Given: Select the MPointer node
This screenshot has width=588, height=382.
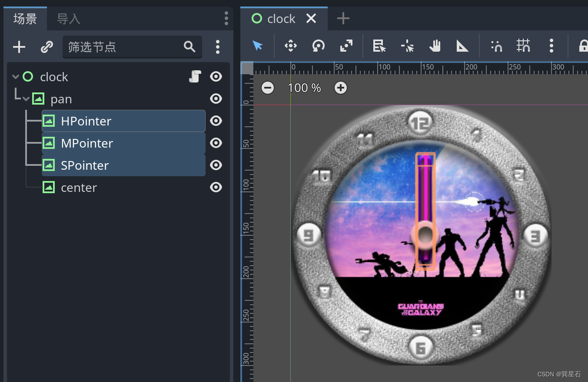Looking at the screenshot, I should point(123,143).
